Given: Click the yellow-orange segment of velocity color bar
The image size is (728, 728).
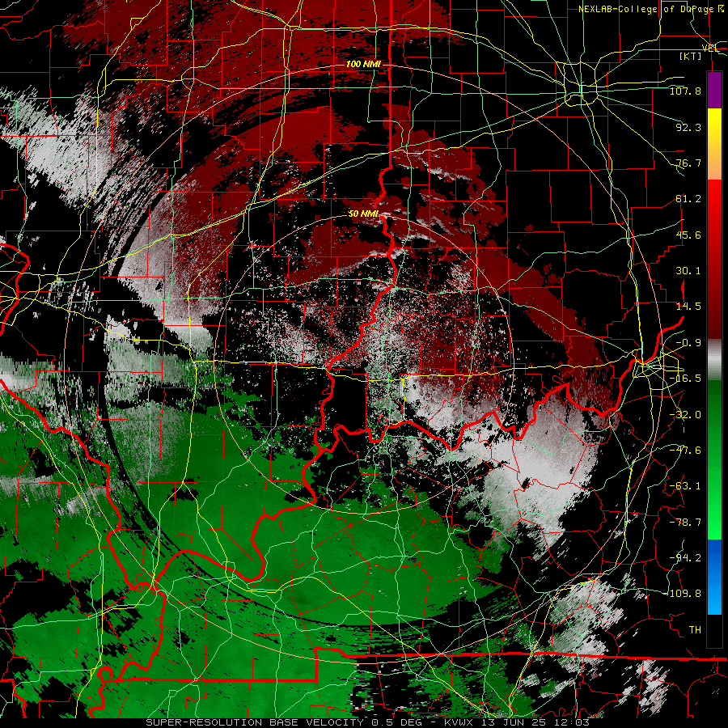Looking at the screenshot, I should pos(714,144).
